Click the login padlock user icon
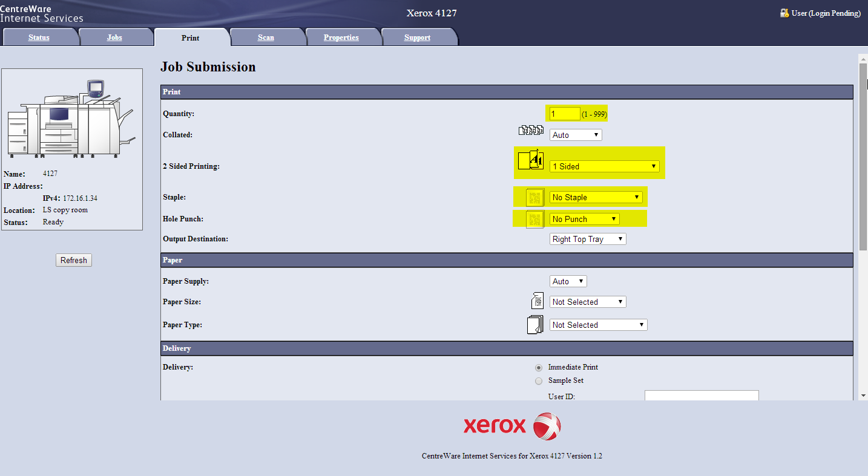This screenshot has width=868, height=476. coord(784,13)
